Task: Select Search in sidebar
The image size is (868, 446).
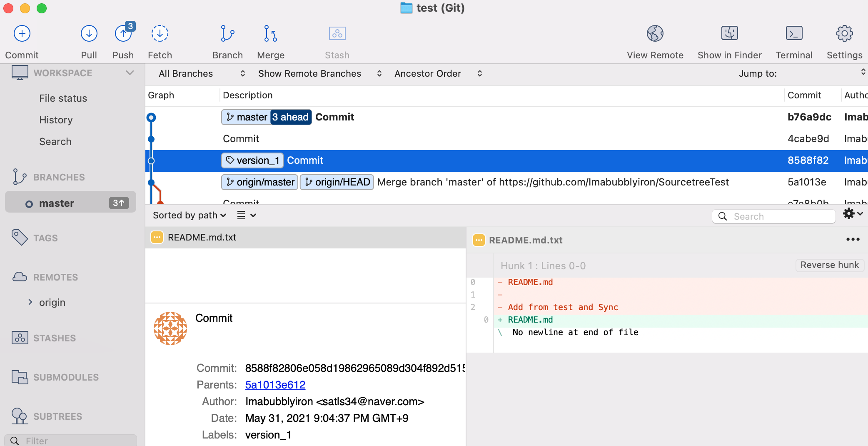Action: [55, 141]
